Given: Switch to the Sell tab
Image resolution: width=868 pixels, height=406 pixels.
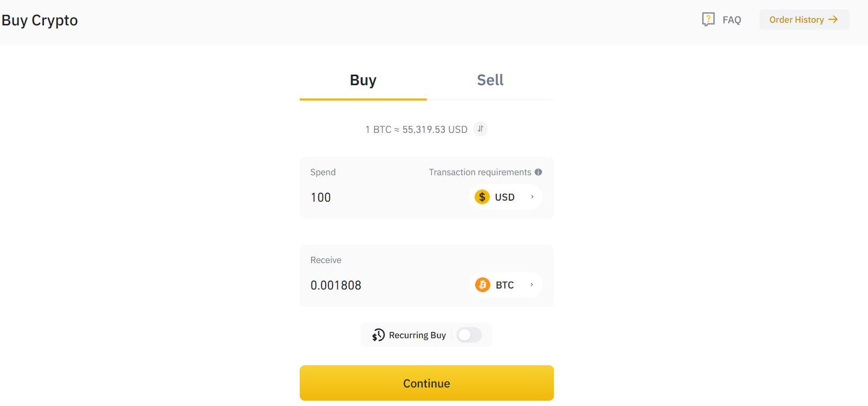Looking at the screenshot, I should pyautogui.click(x=490, y=80).
